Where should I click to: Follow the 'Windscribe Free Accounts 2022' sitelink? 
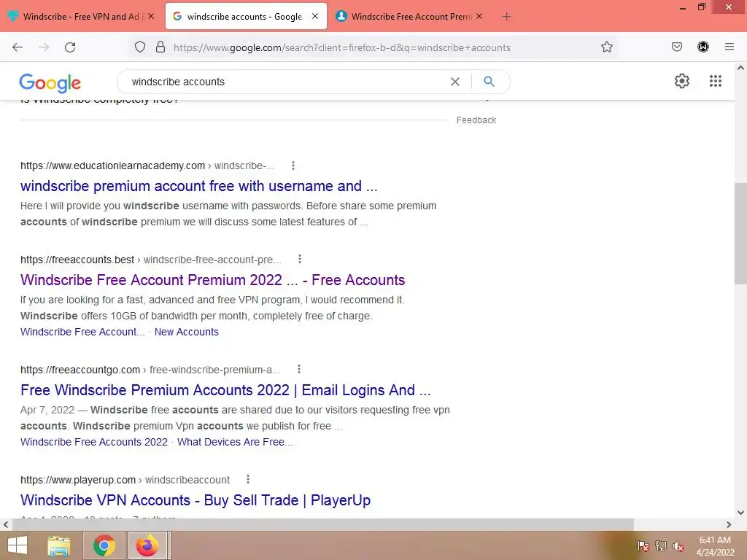(x=94, y=442)
